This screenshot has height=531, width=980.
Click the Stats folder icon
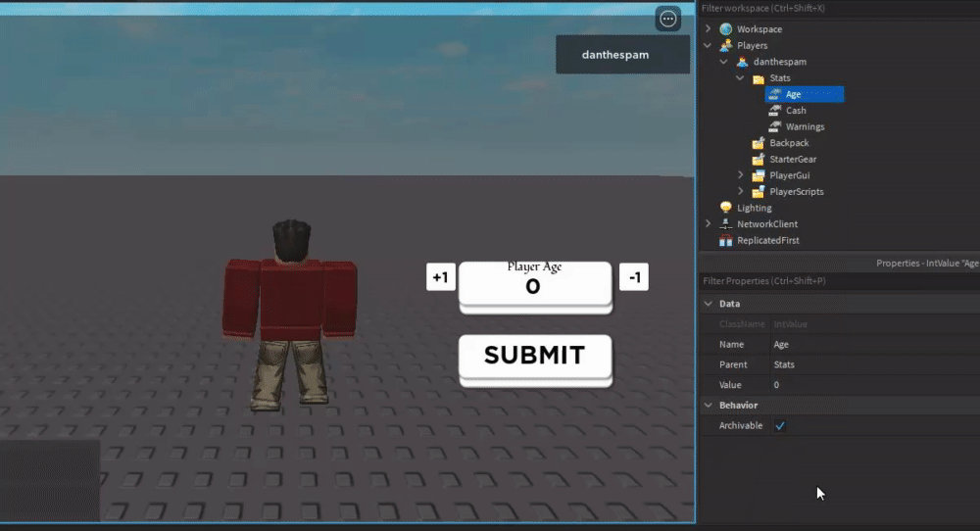759,78
